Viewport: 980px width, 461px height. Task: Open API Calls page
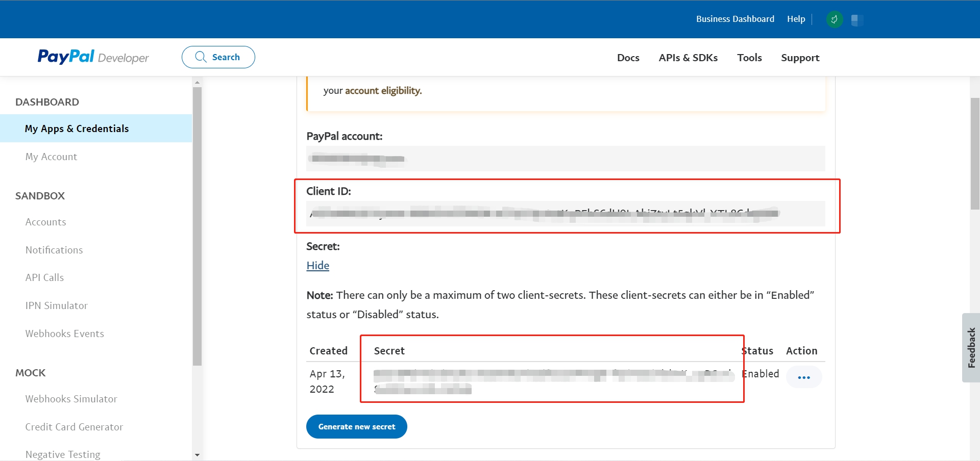click(44, 277)
